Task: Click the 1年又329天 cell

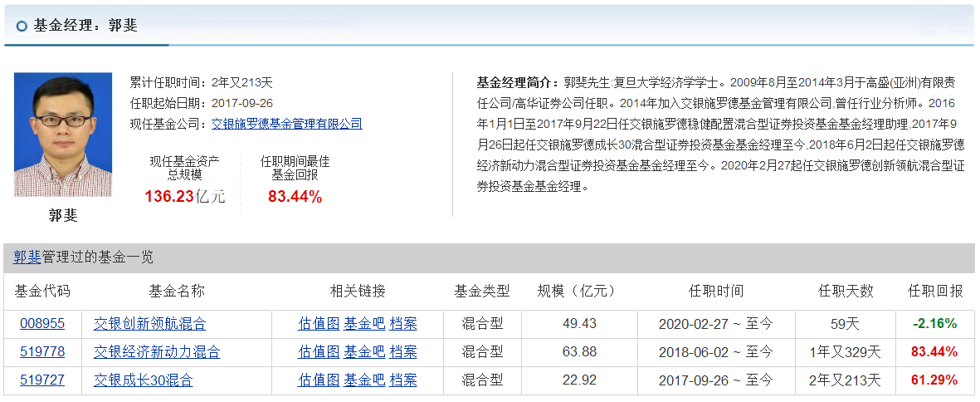Action: coord(846,352)
